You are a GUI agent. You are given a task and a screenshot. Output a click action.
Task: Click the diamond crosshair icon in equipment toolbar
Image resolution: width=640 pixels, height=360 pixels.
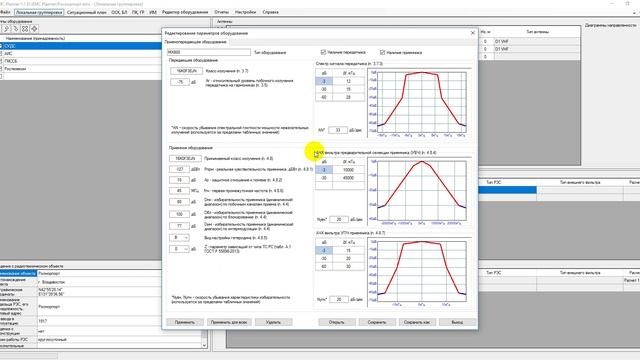(x=34, y=29)
